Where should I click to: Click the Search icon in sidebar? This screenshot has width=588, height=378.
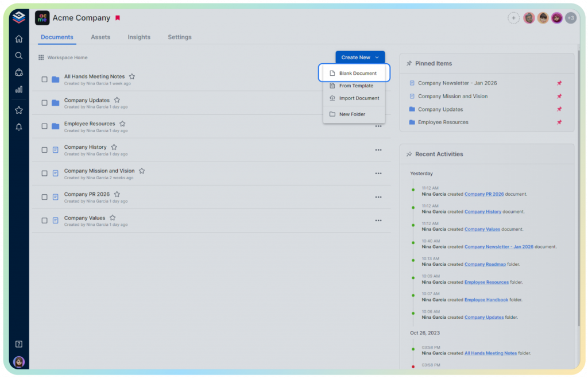coord(19,56)
